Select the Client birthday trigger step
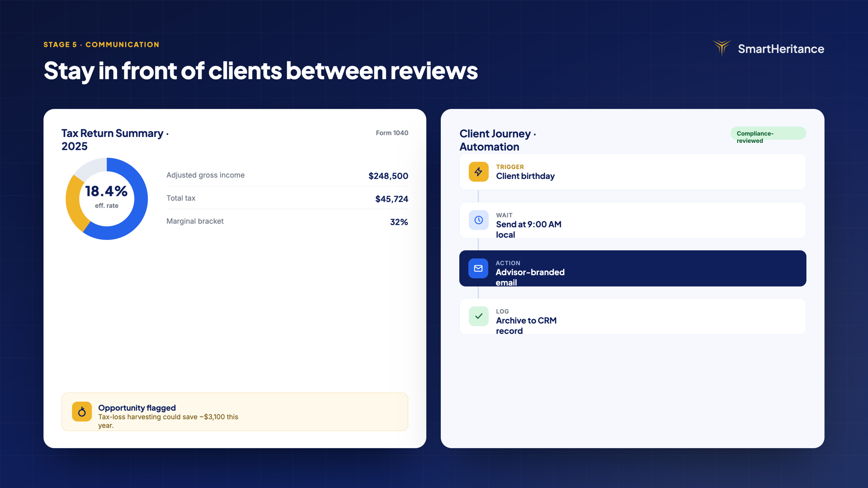868x488 pixels. click(632, 172)
